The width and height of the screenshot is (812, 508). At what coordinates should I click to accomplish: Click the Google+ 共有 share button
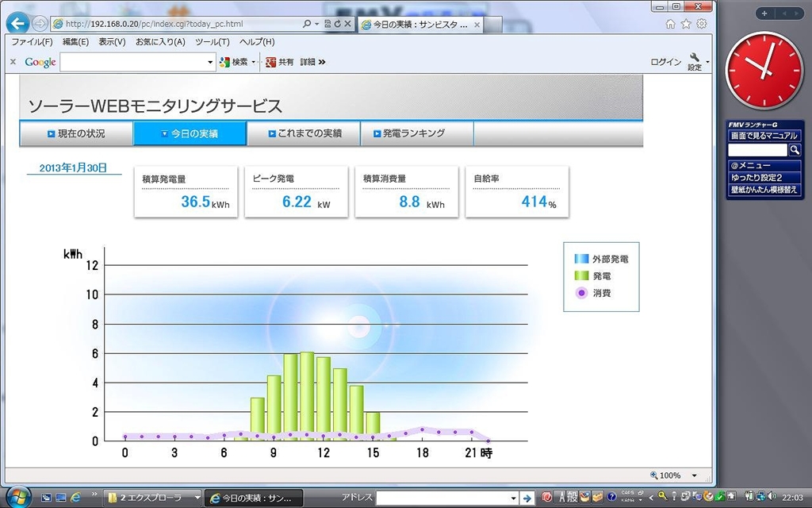tap(280, 62)
